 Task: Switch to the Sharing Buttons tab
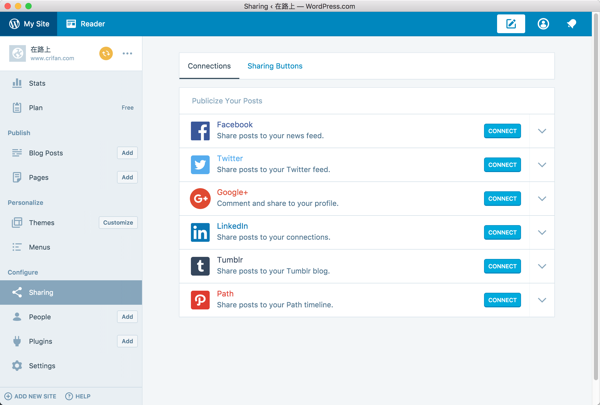275,66
